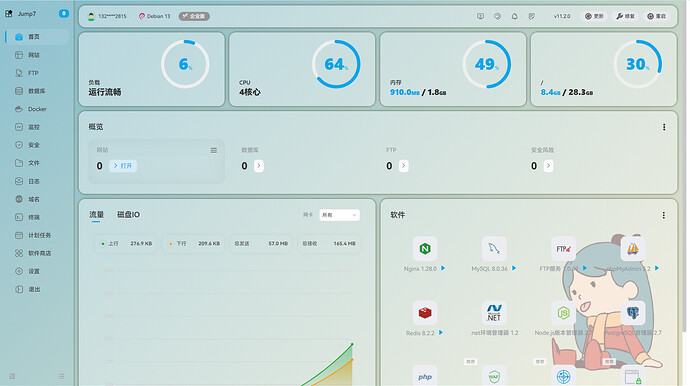The height and width of the screenshot is (386, 690).
Task: Open 数据库 (Databases) in the sidebar
Action: point(37,91)
